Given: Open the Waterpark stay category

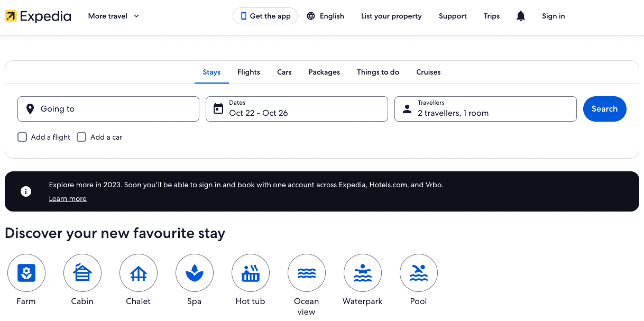Looking at the screenshot, I should (363, 273).
